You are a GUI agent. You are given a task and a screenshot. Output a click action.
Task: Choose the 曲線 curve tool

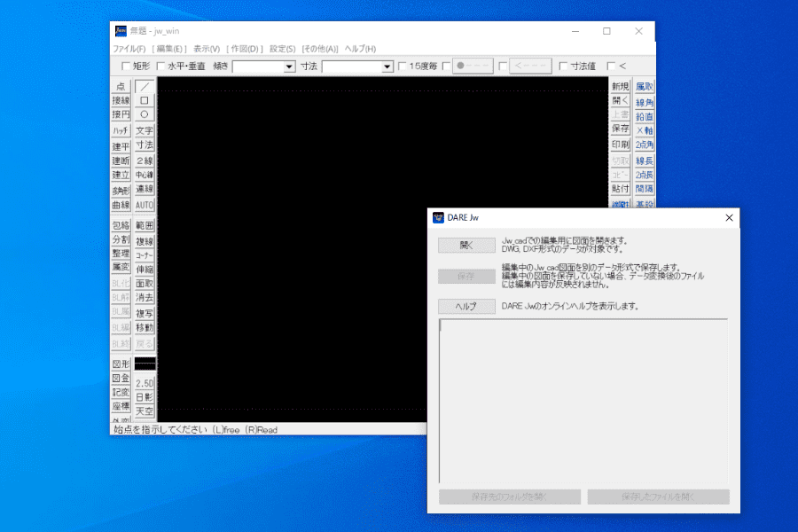pos(121,205)
